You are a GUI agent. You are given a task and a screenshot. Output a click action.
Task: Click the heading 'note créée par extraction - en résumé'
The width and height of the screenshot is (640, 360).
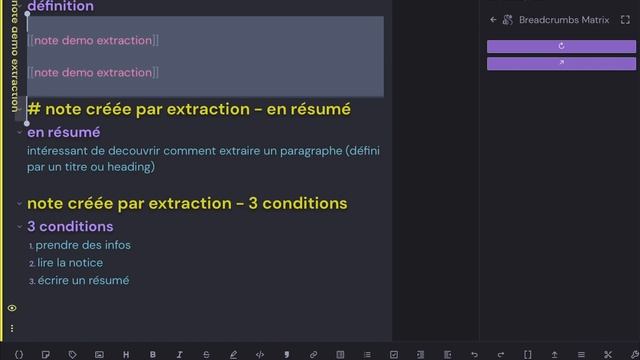coord(189,109)
